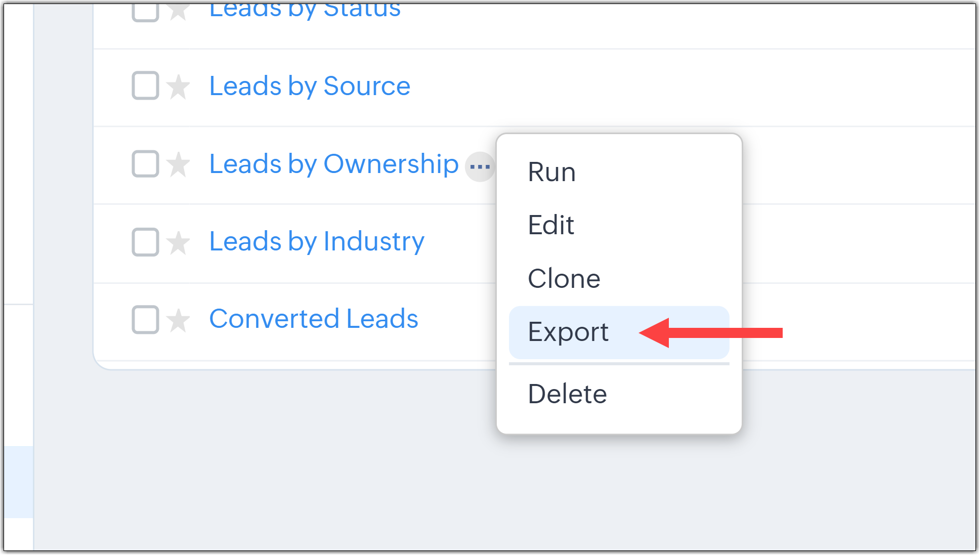The image size is (980, 555).
Task: Tick the Leads by Ownership checkbox
Action: pos(146,164)
